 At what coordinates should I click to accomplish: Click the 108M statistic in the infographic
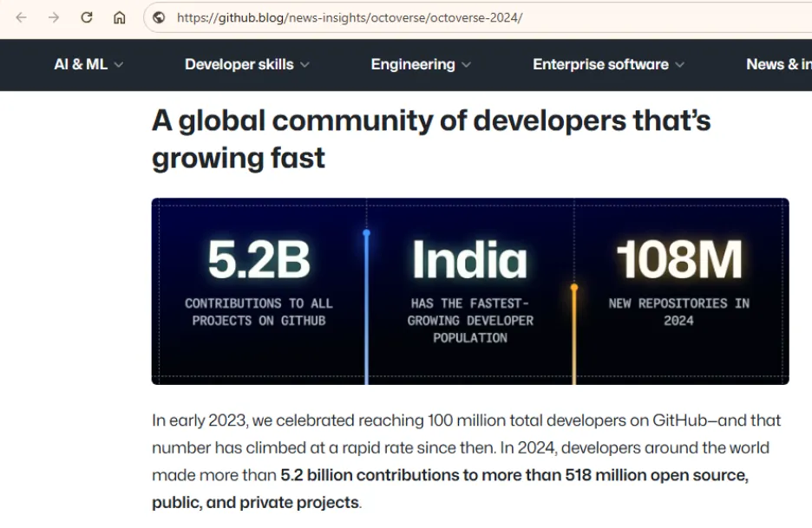[x=679, y=259]
